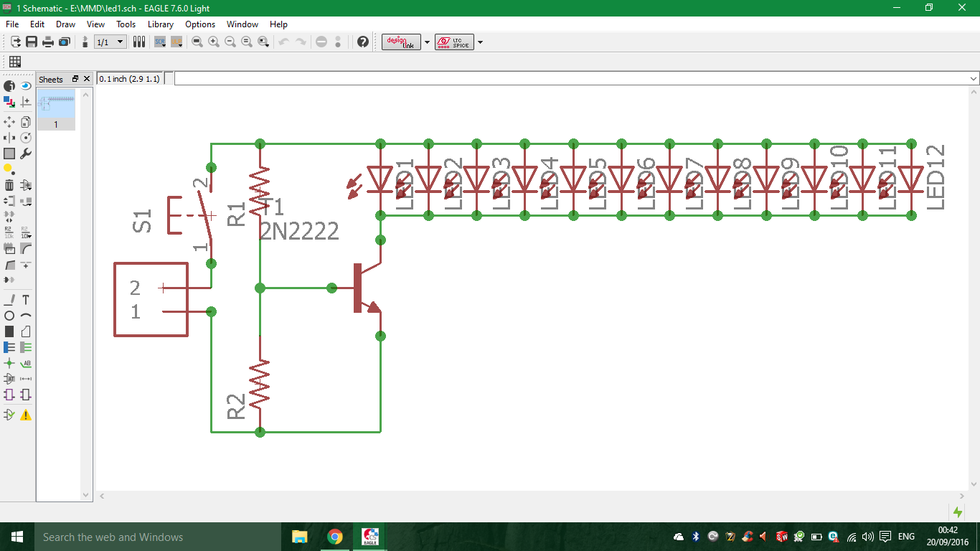980x551 pixels.
Task: Open the Library menu
Action: (161, 24)
